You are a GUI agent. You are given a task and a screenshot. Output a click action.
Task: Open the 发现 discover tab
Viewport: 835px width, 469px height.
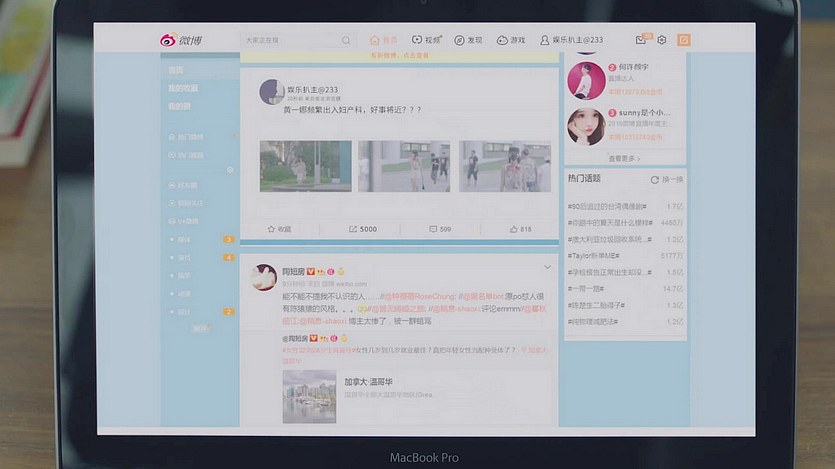[468, 40]
